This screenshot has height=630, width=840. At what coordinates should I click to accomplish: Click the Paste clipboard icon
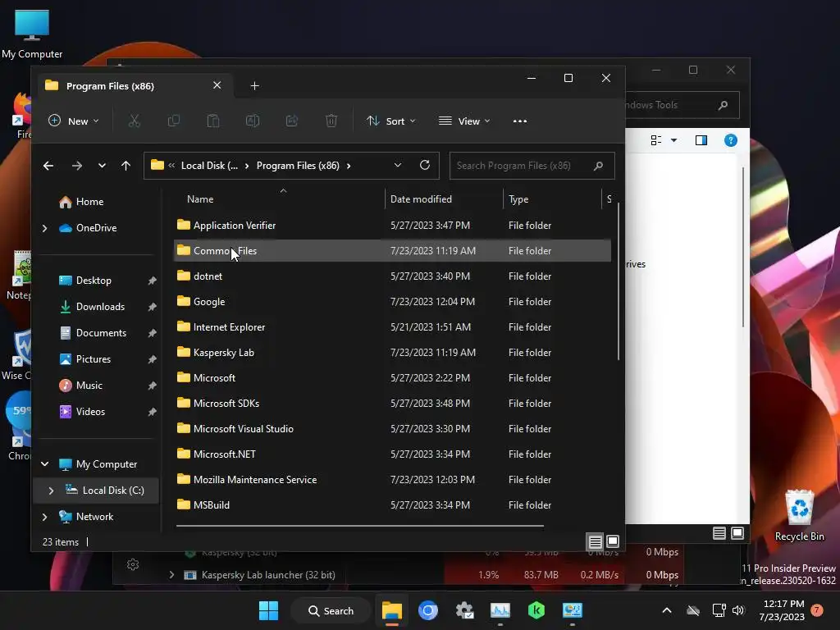(213, 121)
